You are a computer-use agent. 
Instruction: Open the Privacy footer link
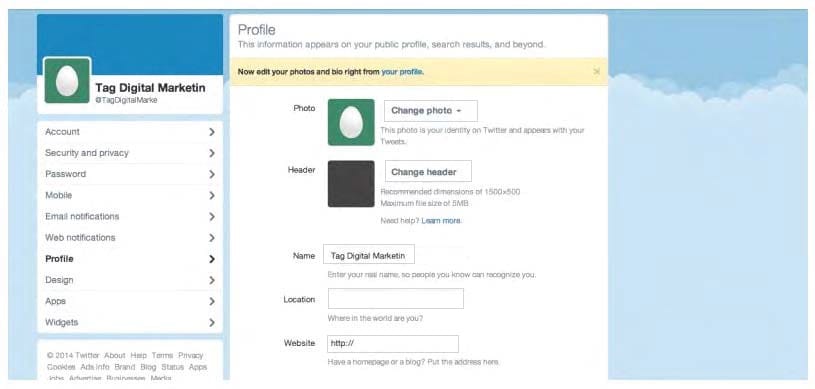[190, 355]
